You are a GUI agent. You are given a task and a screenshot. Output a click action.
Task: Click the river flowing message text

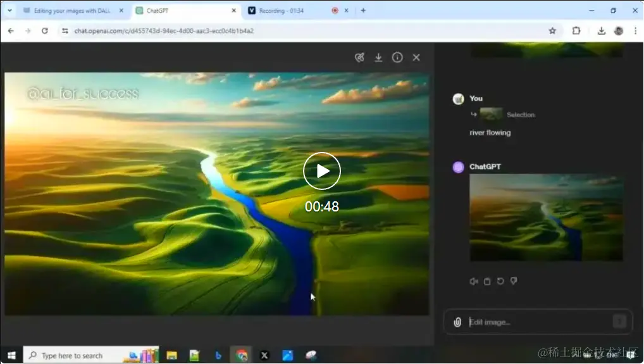(x=490, y=133)
